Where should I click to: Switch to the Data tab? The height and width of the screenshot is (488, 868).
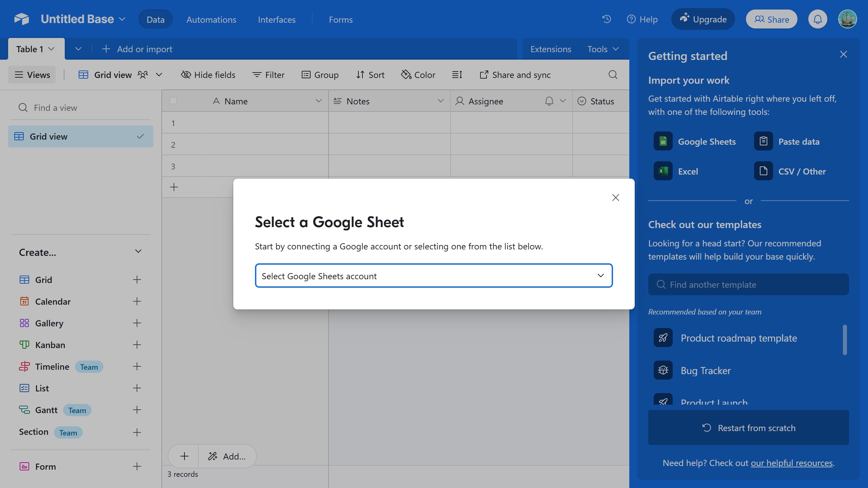point(156,19)
